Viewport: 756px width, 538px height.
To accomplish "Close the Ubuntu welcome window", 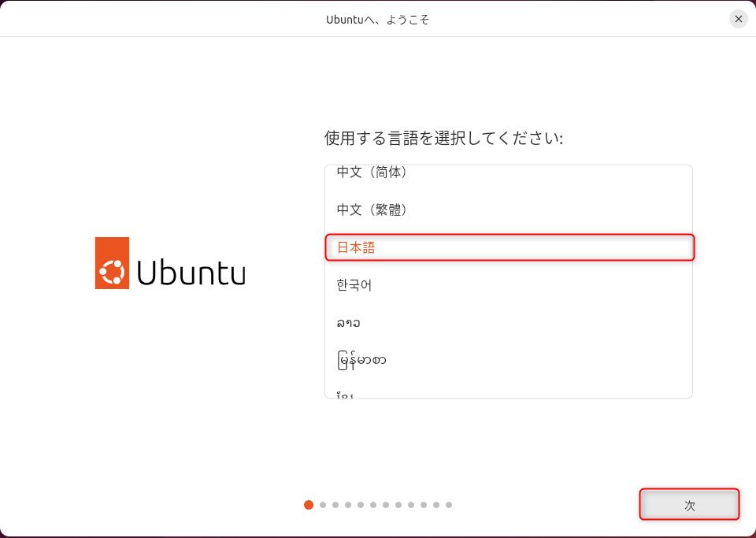I will (738, 19).
